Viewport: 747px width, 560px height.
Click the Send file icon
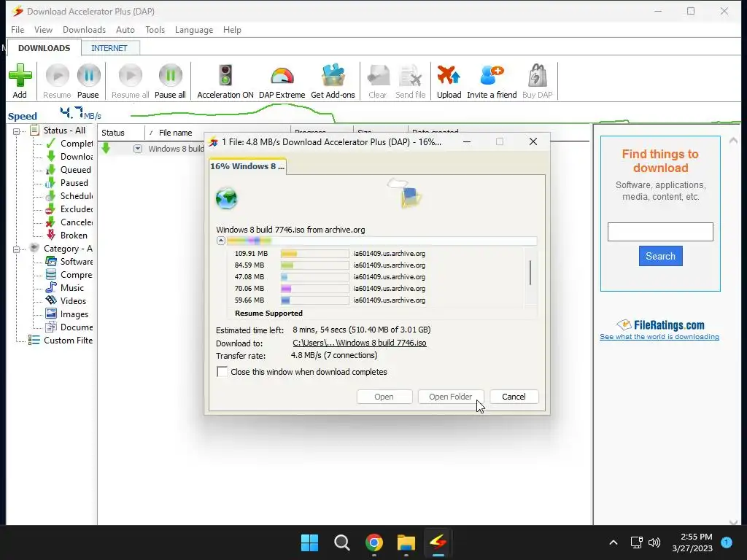point(410,76)
